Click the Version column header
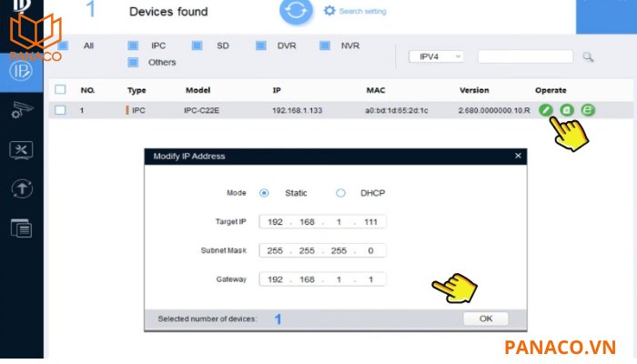Viewport: 637px width, 364px height. 474,90
